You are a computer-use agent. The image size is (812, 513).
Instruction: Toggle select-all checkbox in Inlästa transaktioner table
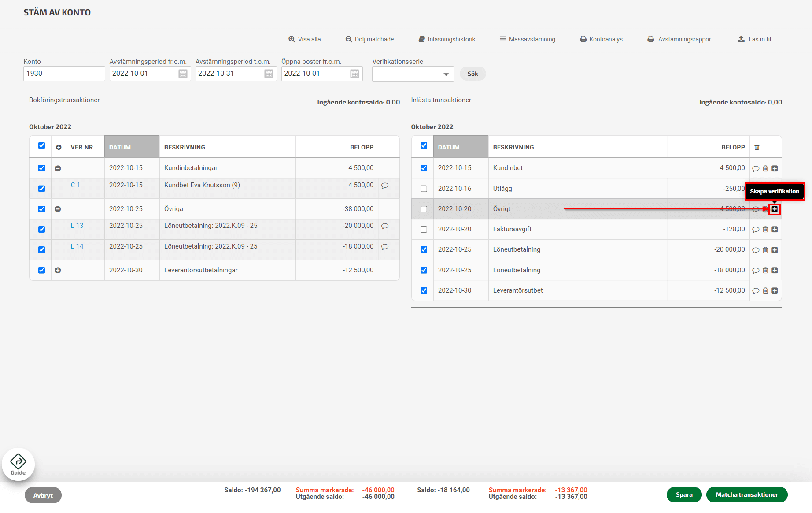click(424, 145)
